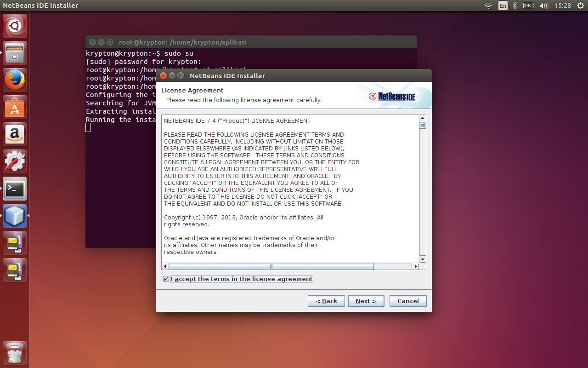Click the Next button to continue installation
Screen dimensions: 588x368
click(366, 301)
